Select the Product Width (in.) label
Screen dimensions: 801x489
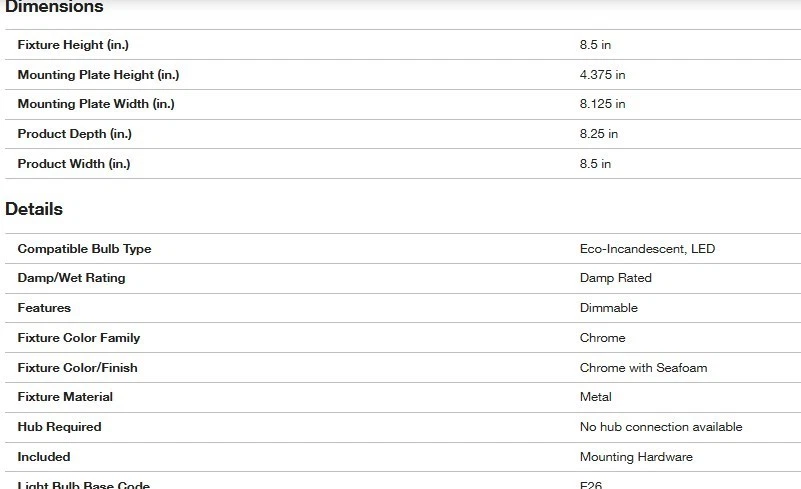coord(74,164)
